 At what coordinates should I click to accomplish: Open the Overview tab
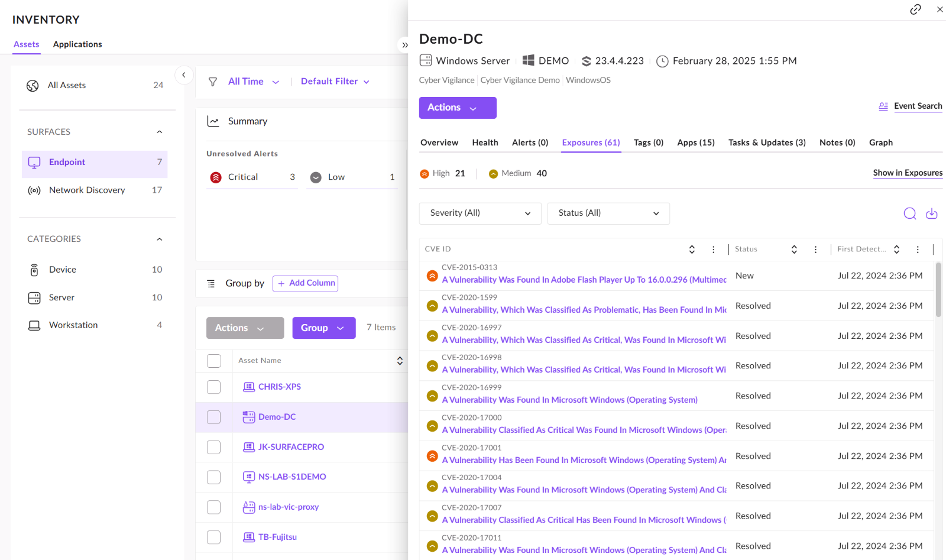439,143
